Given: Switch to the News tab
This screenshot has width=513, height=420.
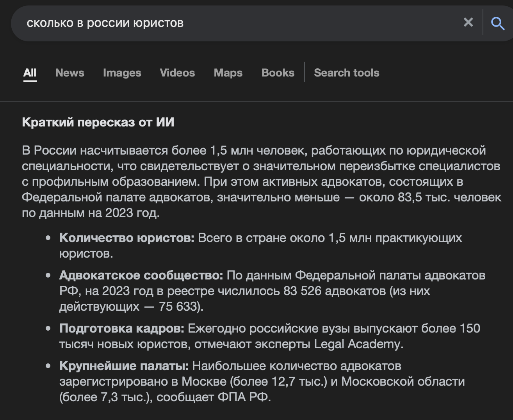Looking at the screenshot, I should (x=69, y=73).
